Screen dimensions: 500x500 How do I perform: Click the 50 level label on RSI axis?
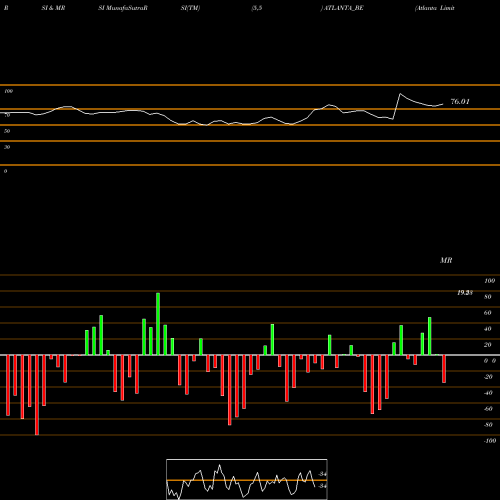tap(7, 131)
